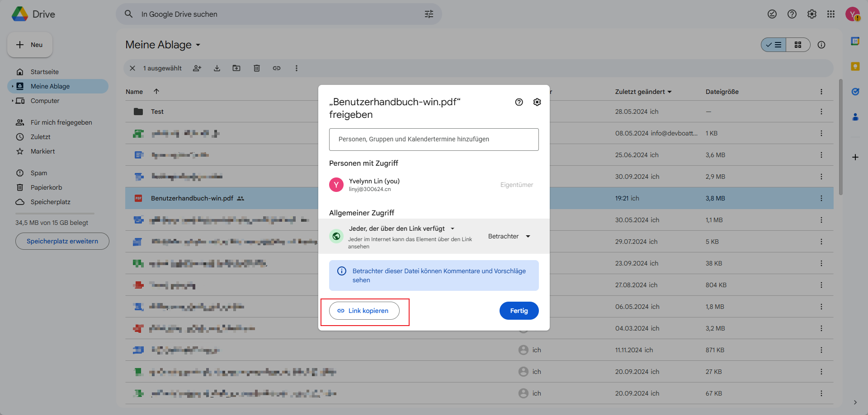This screenshot has width=868, height=415.
Task: Select Meine Ablage in sidebar
Action: (x=58, y=86)
